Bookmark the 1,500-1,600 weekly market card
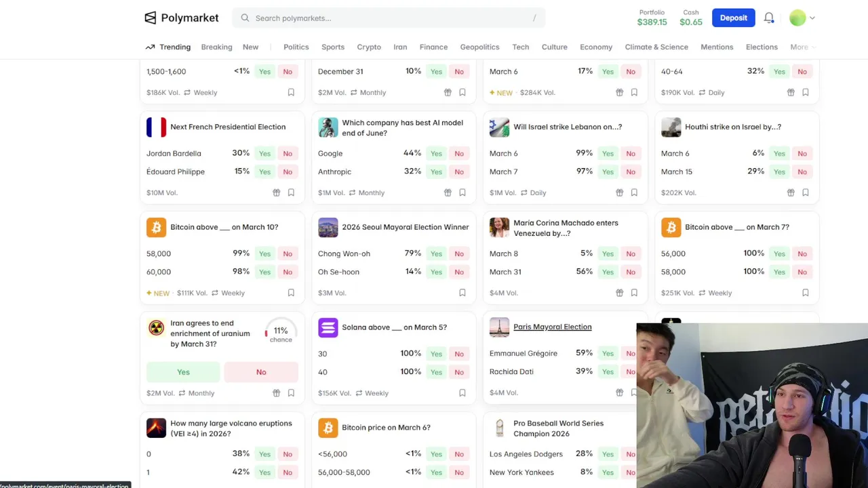The image size is (868, 488). click(x=291, y=92)
